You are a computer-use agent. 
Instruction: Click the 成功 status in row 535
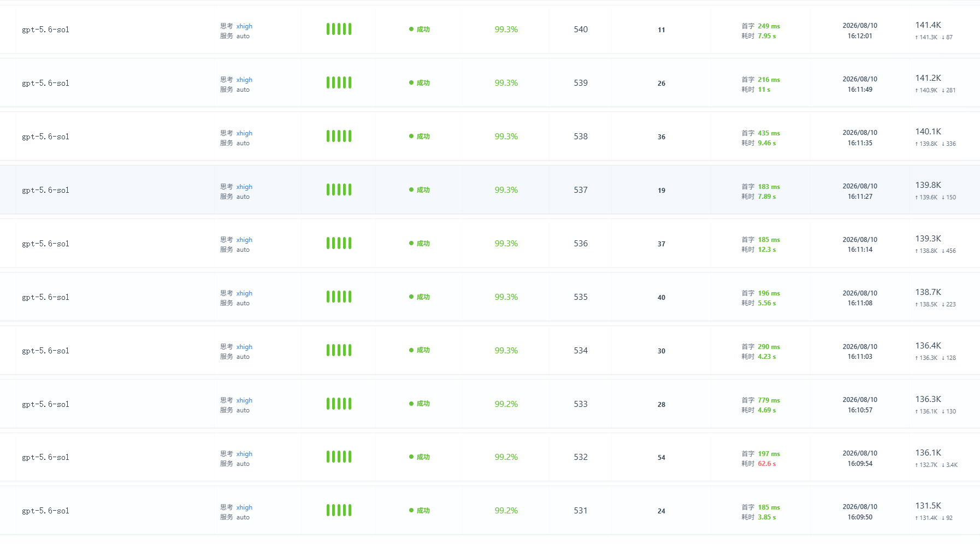420,297
